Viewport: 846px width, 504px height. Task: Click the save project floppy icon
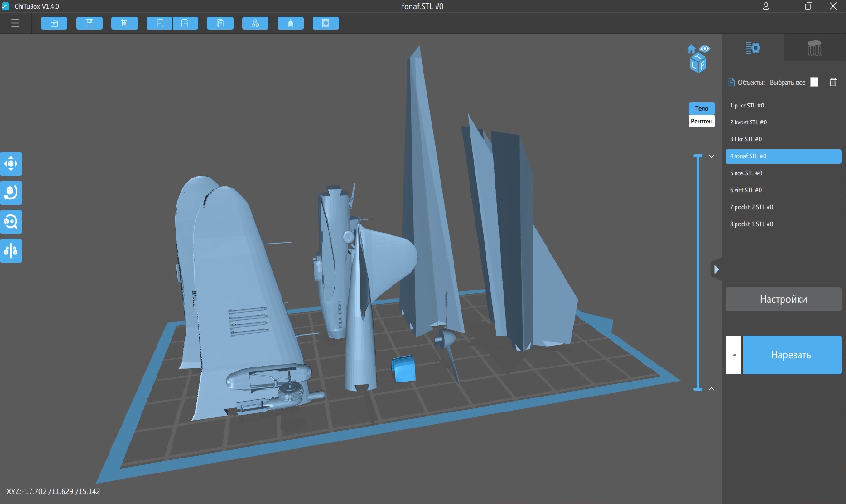(89, 23)
